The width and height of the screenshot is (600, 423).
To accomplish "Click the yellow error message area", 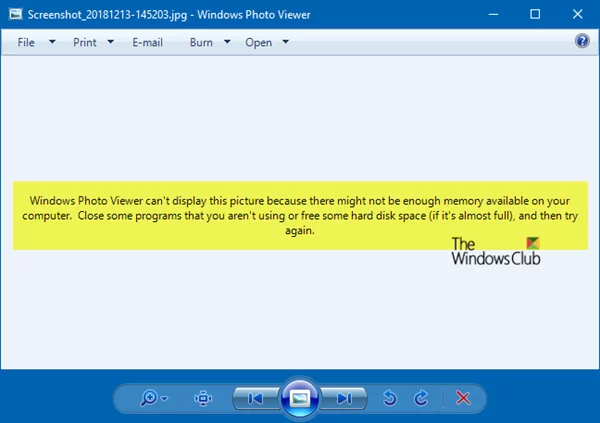I will (x=300, y=216).
